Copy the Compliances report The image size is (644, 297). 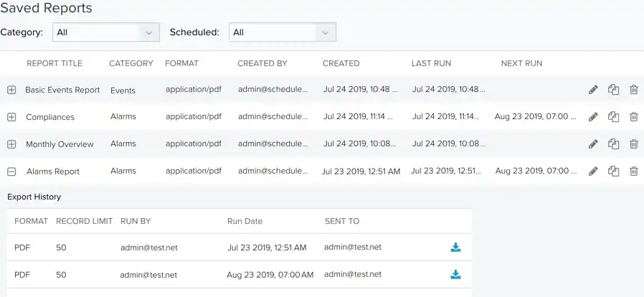coord(614,117)
